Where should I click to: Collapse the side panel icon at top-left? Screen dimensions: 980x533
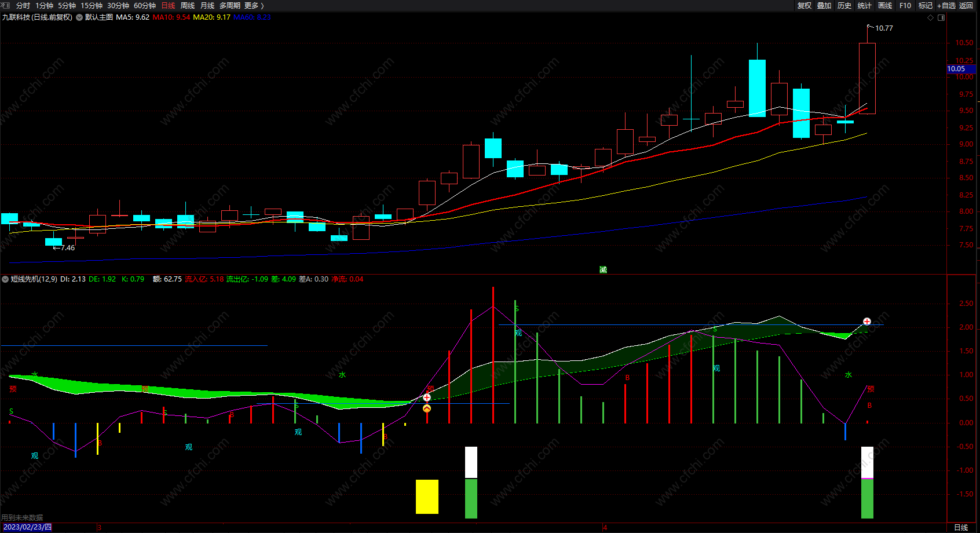6,5
